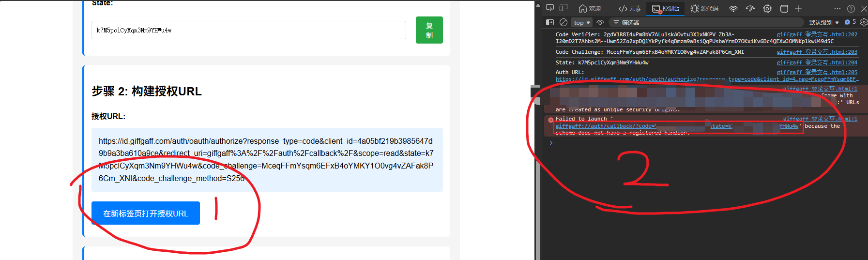Image resolution: width=868 pixels, height=260 pixels.
Task: Click the red error icon beside Failed to launch
Action: (550, 120)
